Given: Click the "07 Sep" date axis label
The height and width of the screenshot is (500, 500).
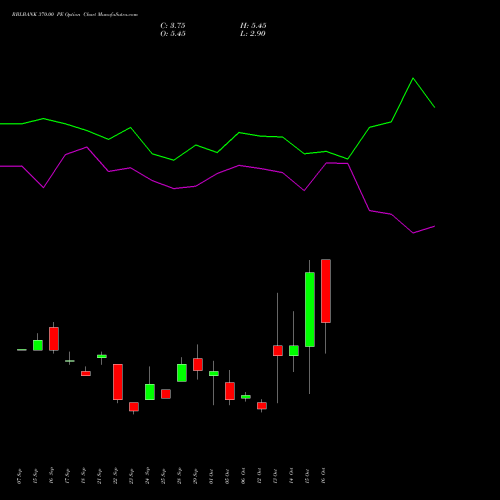Looking at the screenshot, I should point(20,476).
